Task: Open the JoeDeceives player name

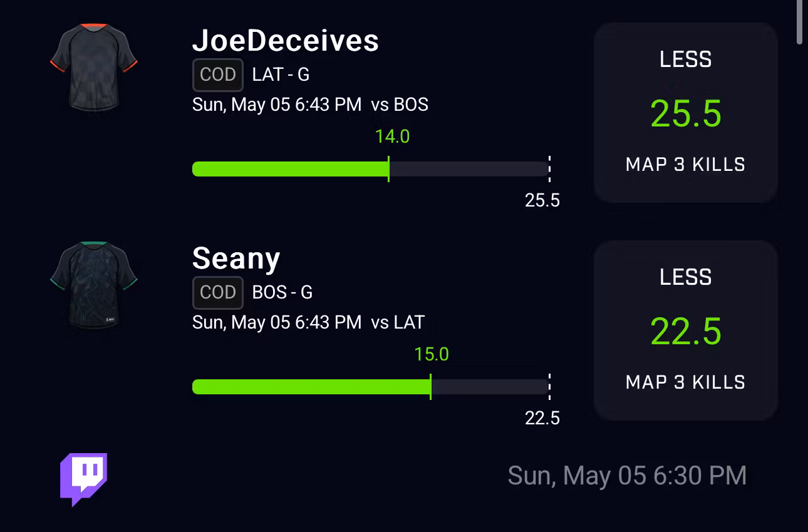Action: click(285, 41)
